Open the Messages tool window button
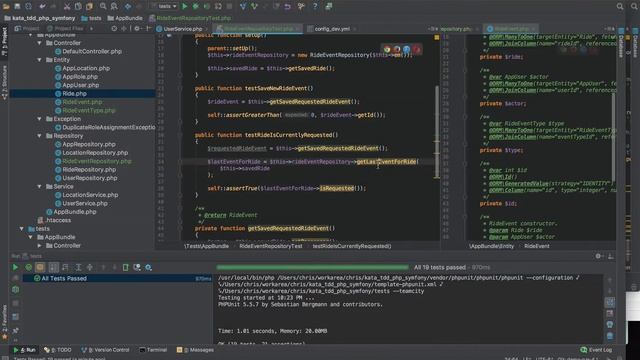 (x=195, y=350)
